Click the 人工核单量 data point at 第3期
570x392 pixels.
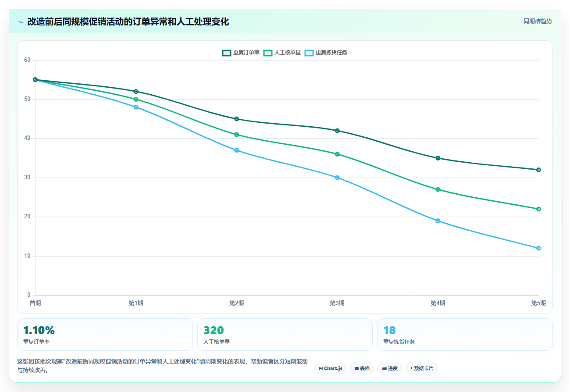[x=337, y=154]
